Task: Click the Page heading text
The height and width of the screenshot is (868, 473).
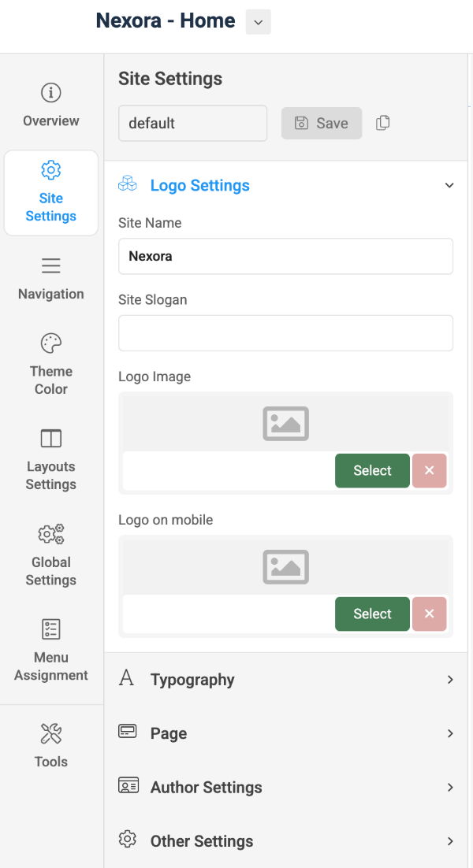Action: 169,733
